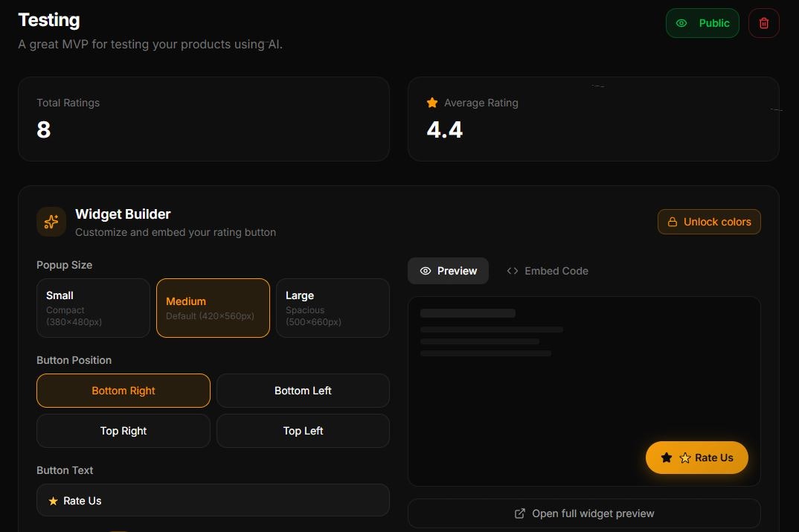Switch to the Preview tab
The height and width of the screenshot is (532, 799).
tap(448, 271)
